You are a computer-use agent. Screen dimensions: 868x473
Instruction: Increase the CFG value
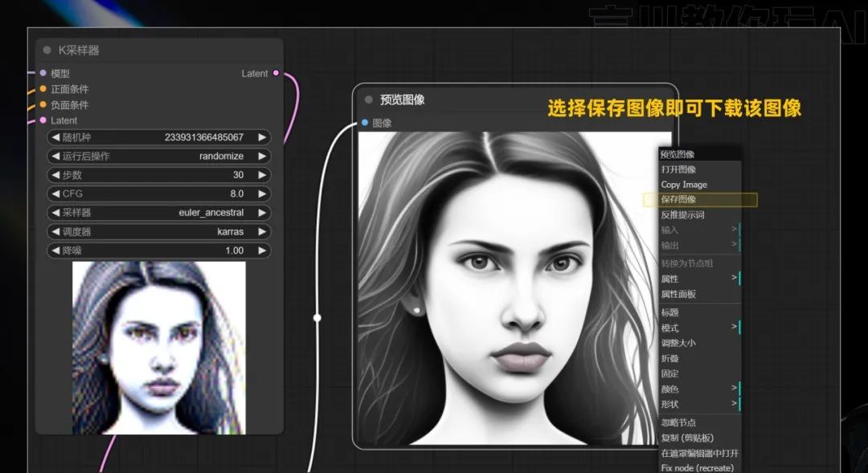tap(262, 194)
